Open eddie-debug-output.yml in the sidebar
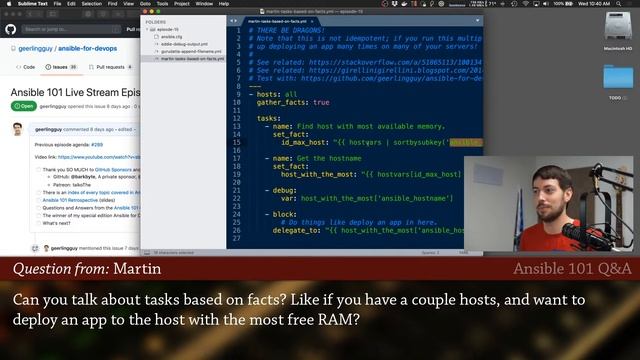 [184, 44]
